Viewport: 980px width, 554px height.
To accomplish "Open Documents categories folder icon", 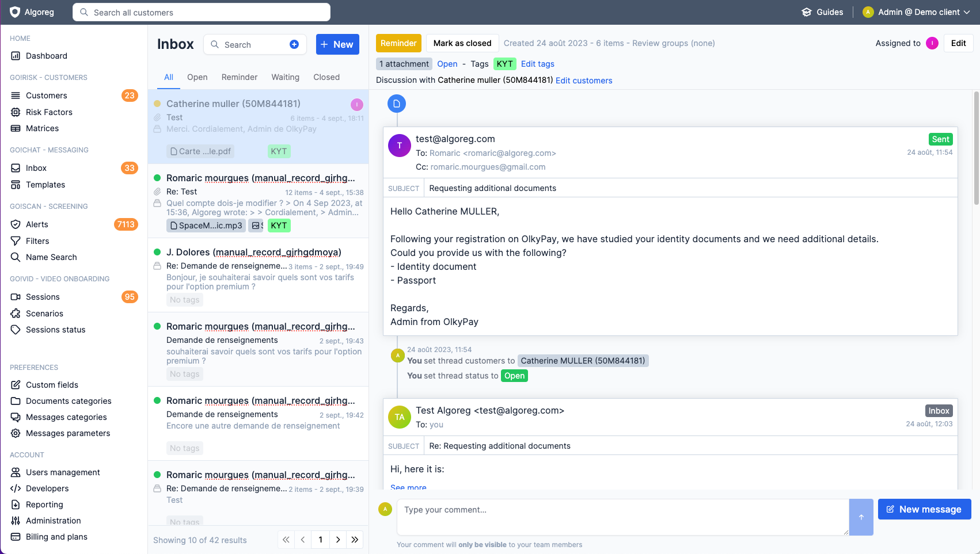I will point(16,401).
